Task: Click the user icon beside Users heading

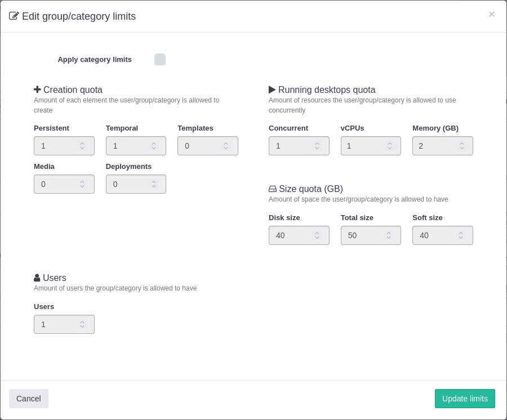Action: click(37, 278)
